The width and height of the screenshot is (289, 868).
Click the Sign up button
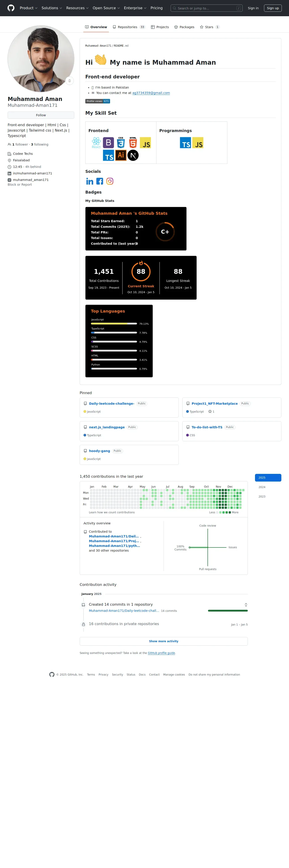[273, 8]
